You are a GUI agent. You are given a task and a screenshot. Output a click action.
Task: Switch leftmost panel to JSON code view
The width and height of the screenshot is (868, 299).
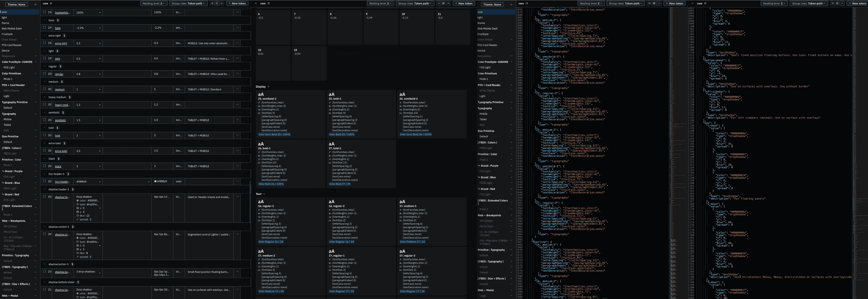pos(222,3)
